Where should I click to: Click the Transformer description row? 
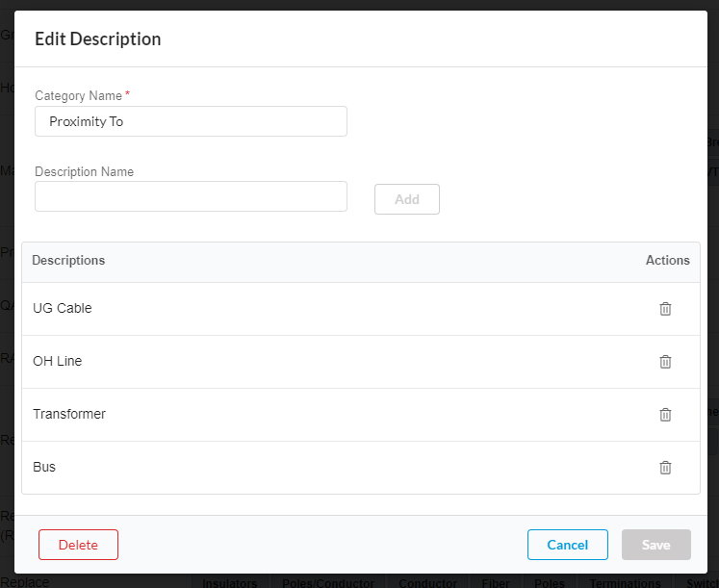click(x=69, y=415)
